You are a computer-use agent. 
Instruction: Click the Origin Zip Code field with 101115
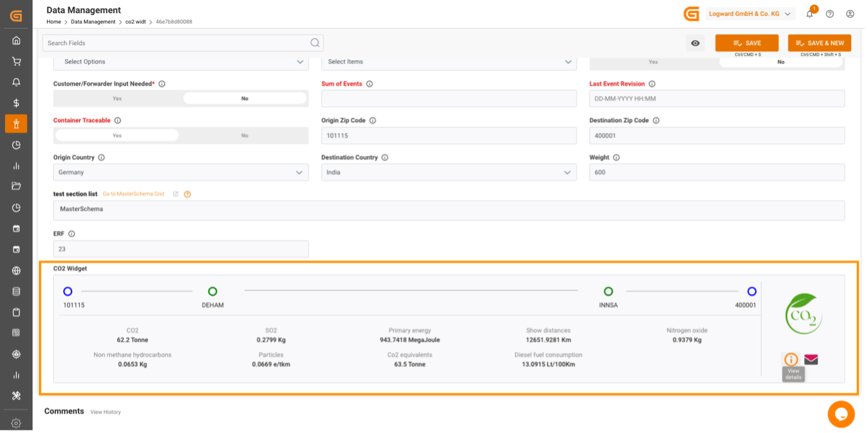pyautogui.click(x=449, y=136)
